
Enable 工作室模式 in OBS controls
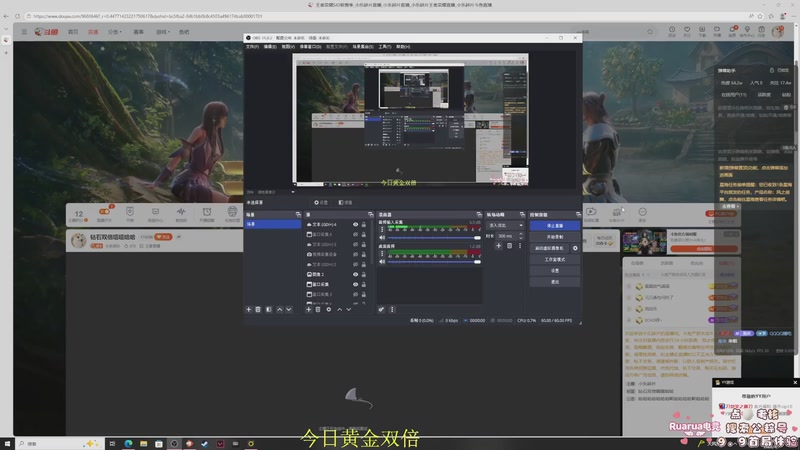click(x=555, y=260)
